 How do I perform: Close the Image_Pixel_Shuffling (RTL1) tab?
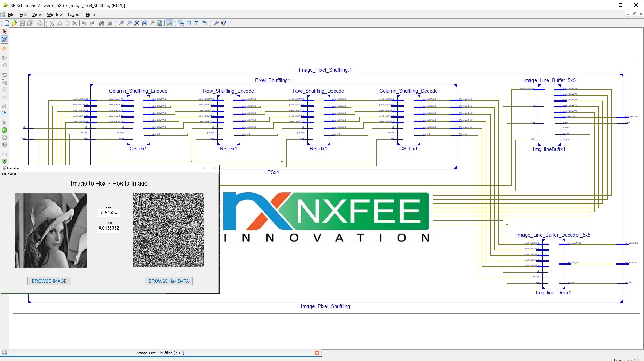click(x=317, y=353)
